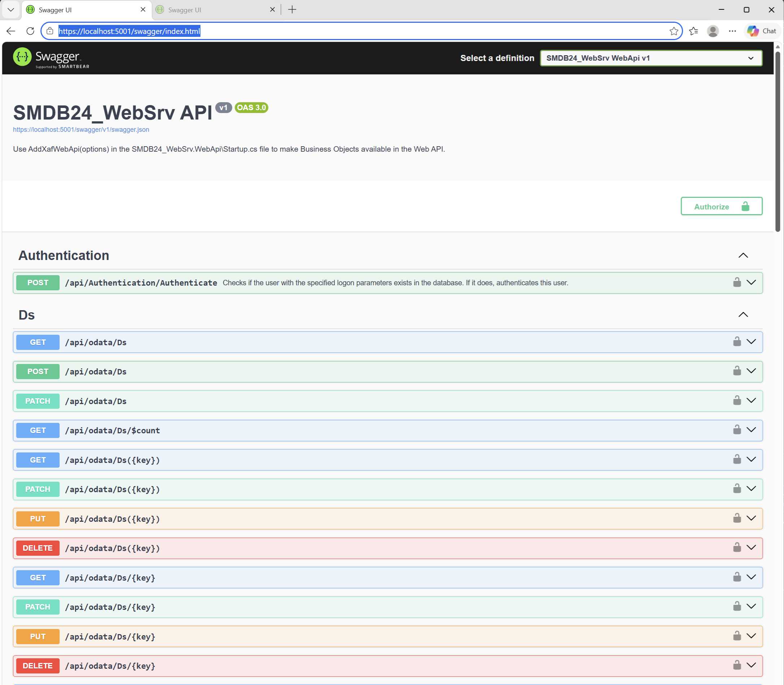This screenshot has width=784, height=685.
Task: Open the browser profile avatar
Action: pos(713,31)
